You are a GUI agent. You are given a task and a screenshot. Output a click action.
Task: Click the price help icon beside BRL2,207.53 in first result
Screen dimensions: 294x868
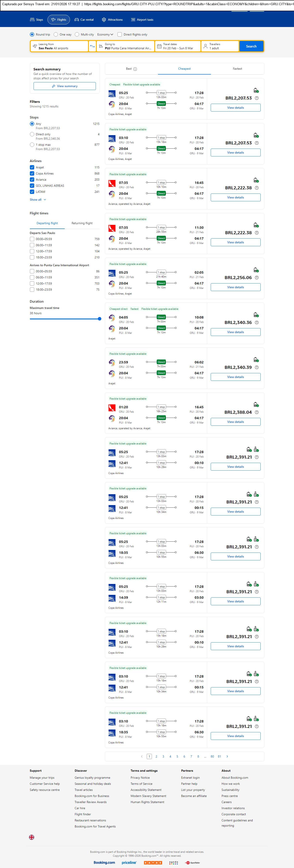(257, 98)
